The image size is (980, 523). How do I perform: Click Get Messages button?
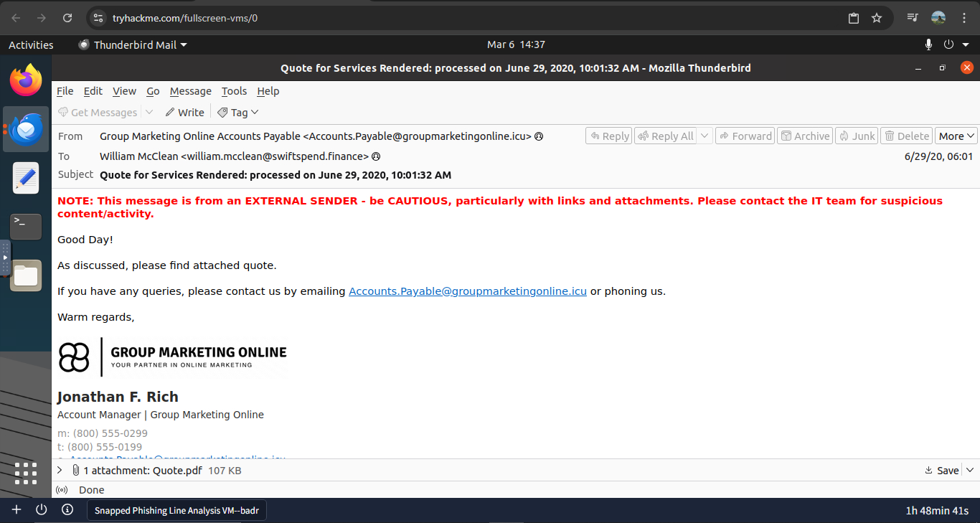point(98,113)
